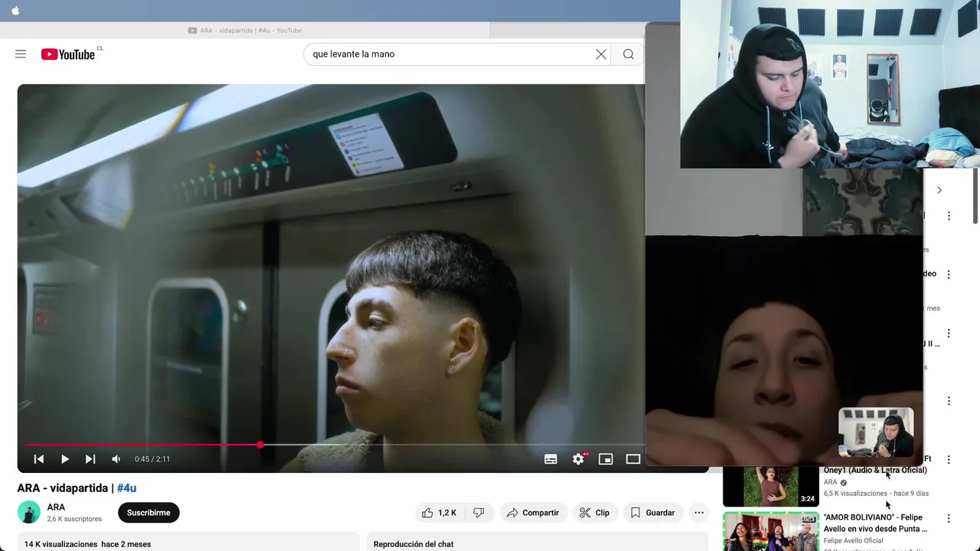Click ARA channel name in sidebar suggestion
980x551 pixels.
tap(831, 482)
